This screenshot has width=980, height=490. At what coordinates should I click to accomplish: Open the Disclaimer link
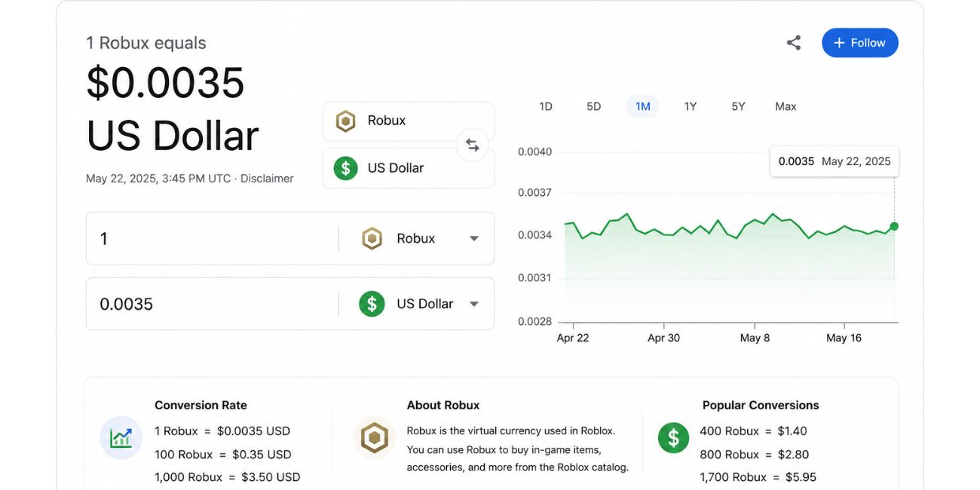pos(267,179)
